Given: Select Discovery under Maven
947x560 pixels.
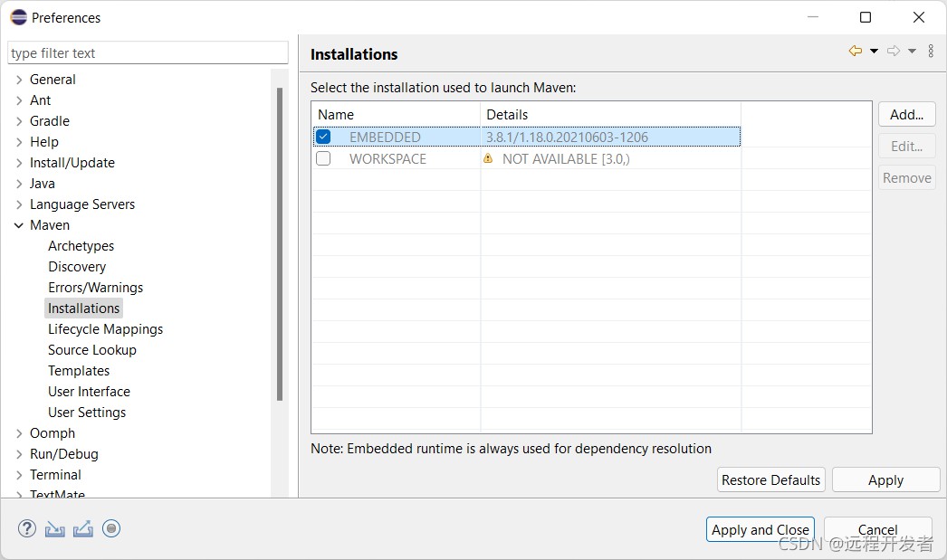Looking at the screenshot, I should pos(77,267).
